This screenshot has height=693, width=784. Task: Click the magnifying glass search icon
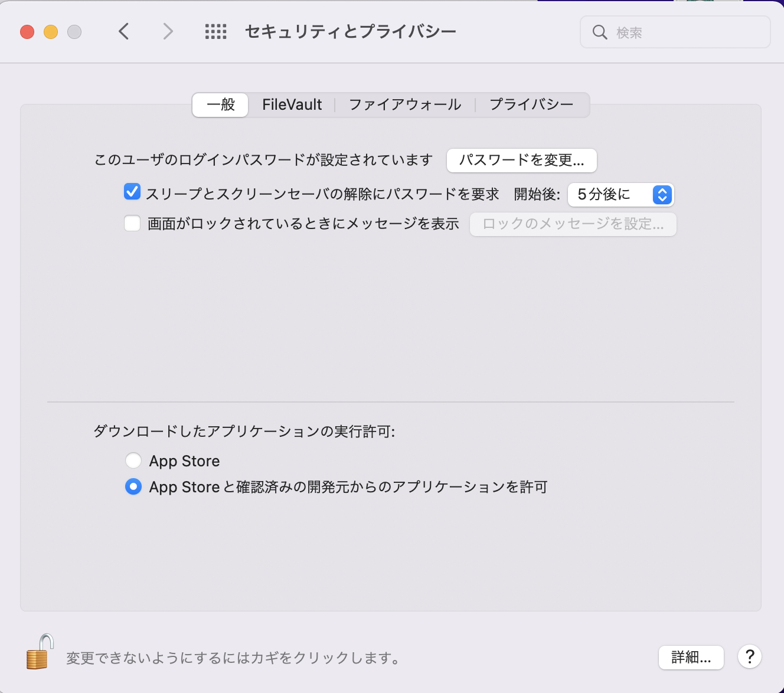[600, 32]
